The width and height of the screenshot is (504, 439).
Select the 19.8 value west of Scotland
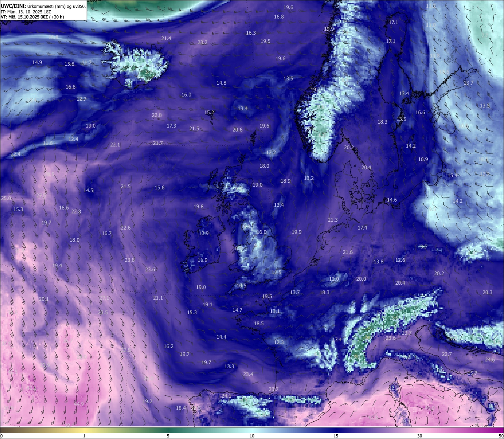pos(198,206)
